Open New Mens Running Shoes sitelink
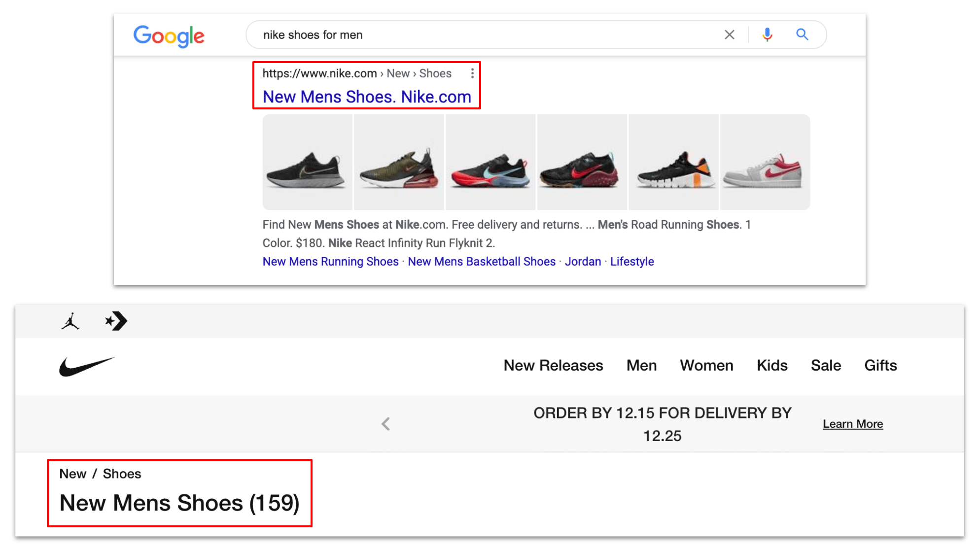The height and width of the screenshot is (550, 980). click(x=330, y=262)
